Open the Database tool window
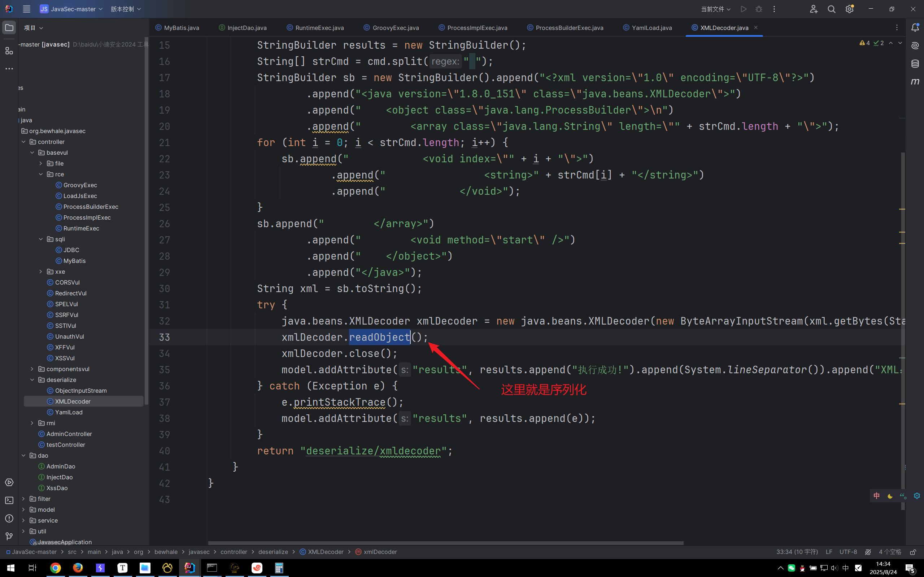 [915, 63]
